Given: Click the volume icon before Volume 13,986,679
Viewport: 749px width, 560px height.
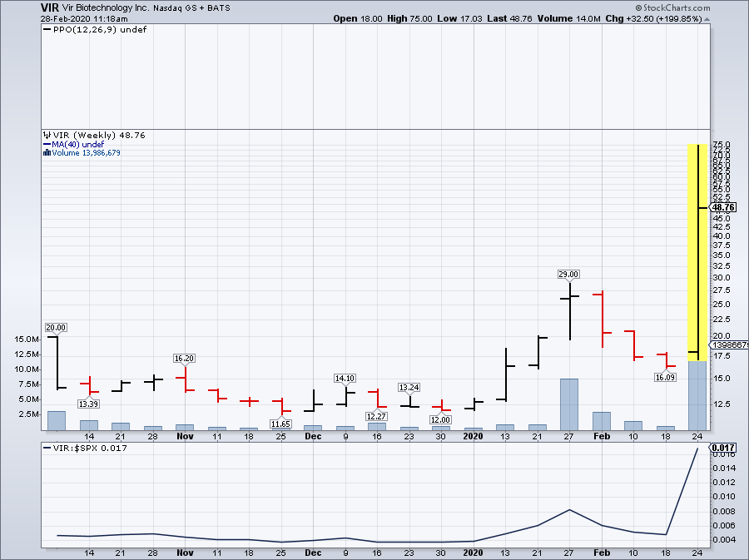Looking at the screenshot, I should (x=47, y=153).
